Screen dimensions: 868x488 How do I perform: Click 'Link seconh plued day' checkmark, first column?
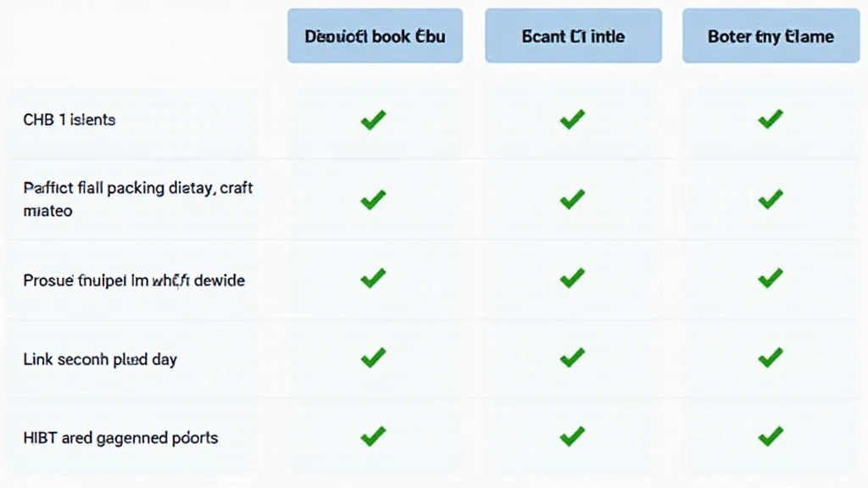coord(373,358)
